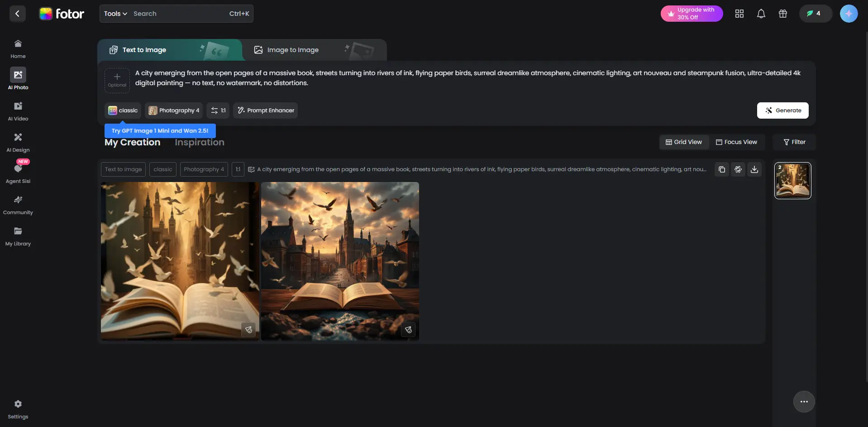Click the Upgrade with 30% Off button
The height and width of the screenshot is (427, 868).
click(691, 14)
